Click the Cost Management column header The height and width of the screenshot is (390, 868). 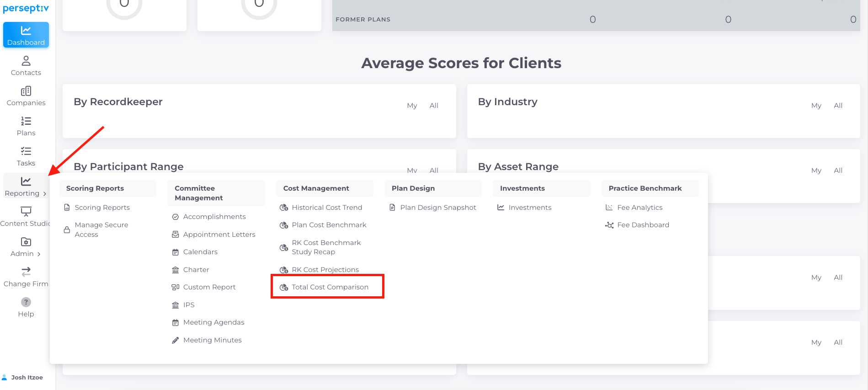325,188
